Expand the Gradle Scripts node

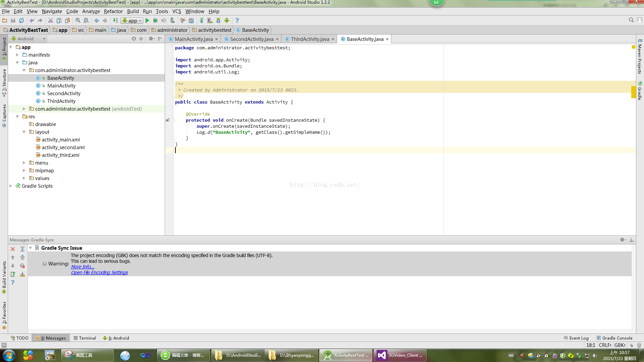[11, 186]
